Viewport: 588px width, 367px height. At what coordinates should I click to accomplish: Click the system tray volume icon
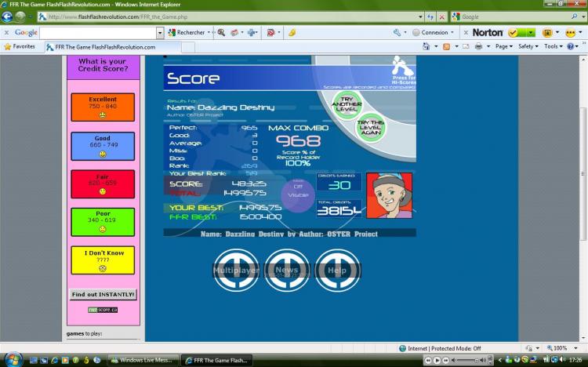(x=562, y=360)
